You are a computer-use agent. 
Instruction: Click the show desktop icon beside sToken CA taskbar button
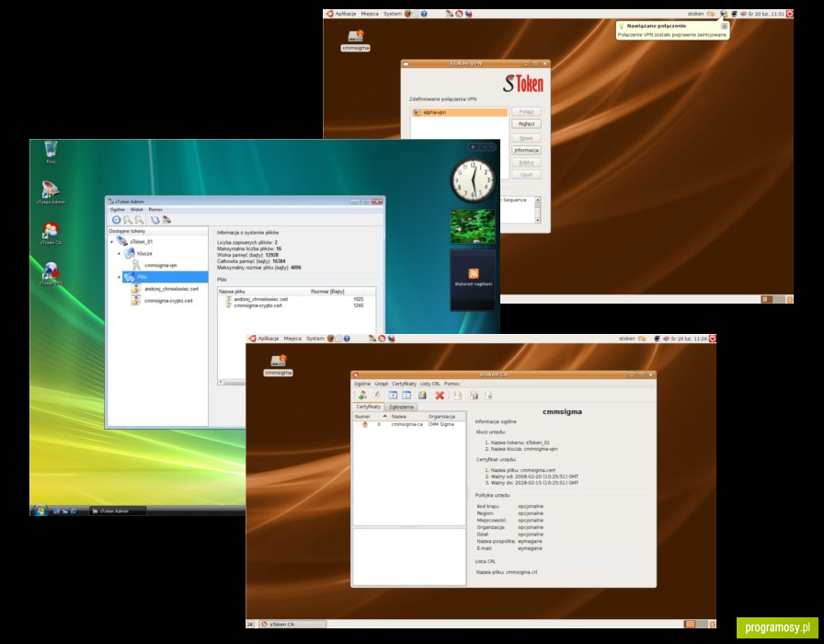click(250, 624)
